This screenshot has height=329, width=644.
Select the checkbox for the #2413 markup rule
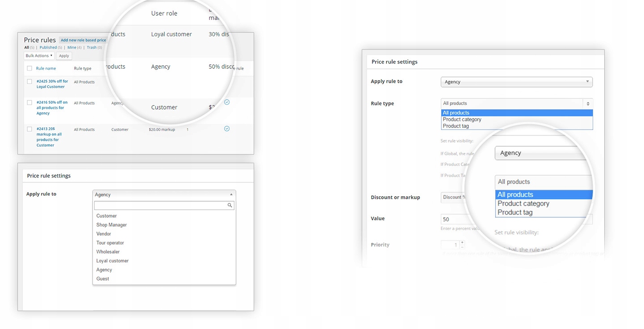(x=29, y=129)
